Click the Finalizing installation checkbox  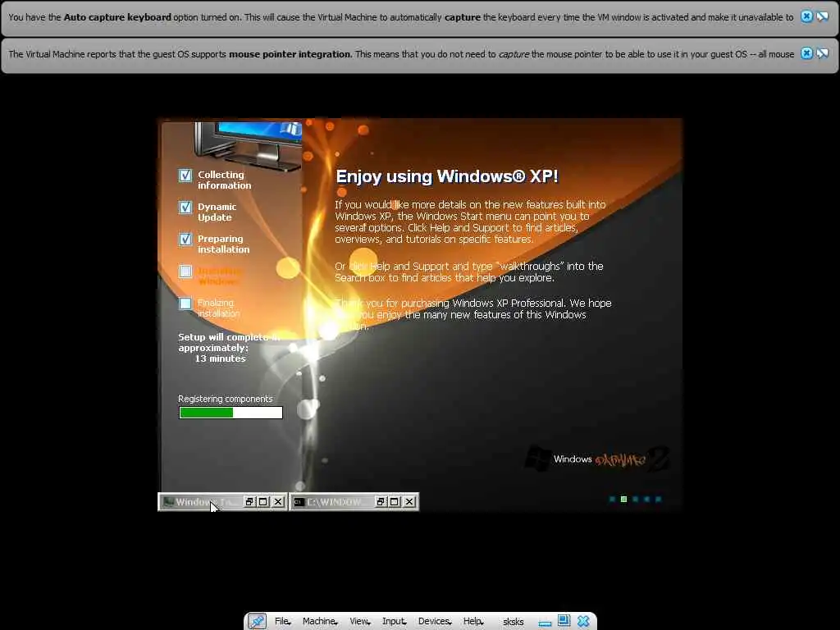click(185, 304)
